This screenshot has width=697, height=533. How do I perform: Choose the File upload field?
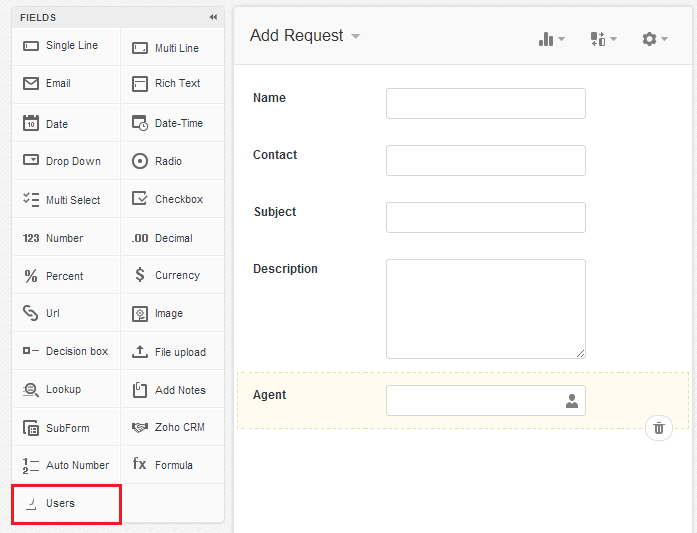click(172, 352)
